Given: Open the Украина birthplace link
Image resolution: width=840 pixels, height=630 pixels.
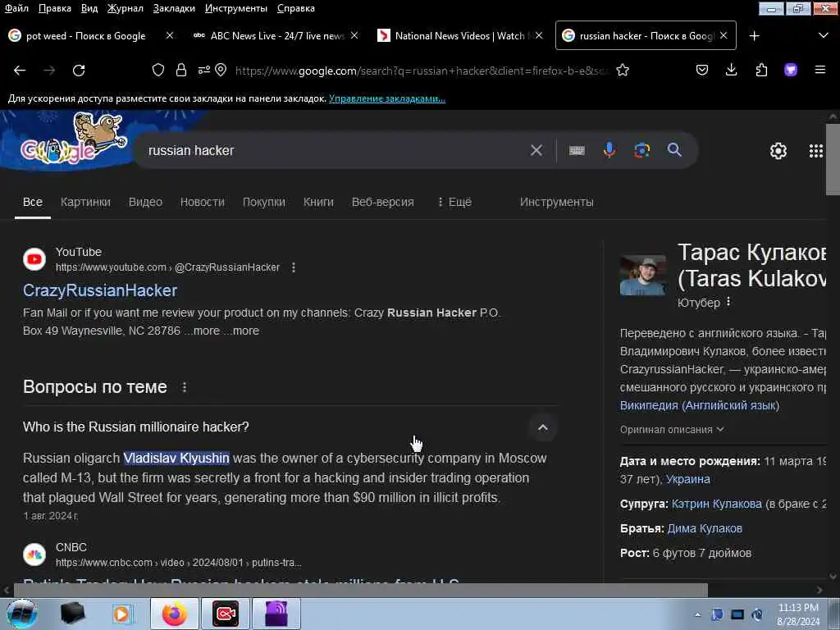Looking at the screenshot, I should click(688, 479).
